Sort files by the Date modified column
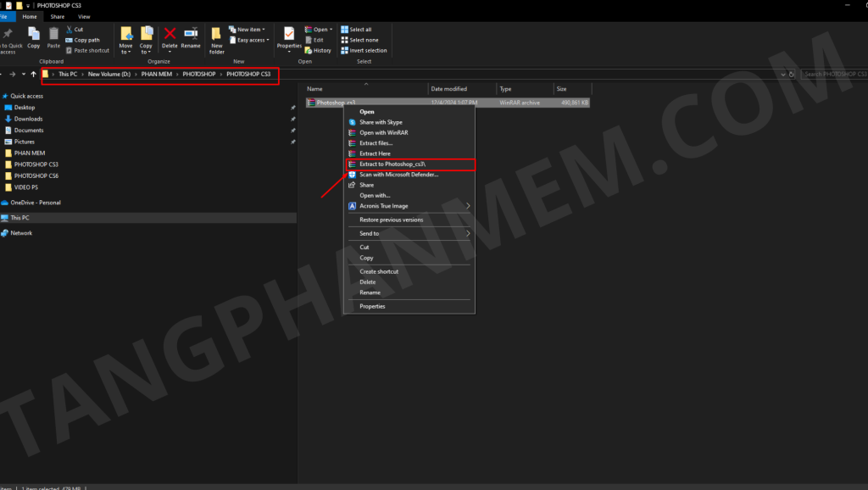868x490 pixels. tap(448, 89)
